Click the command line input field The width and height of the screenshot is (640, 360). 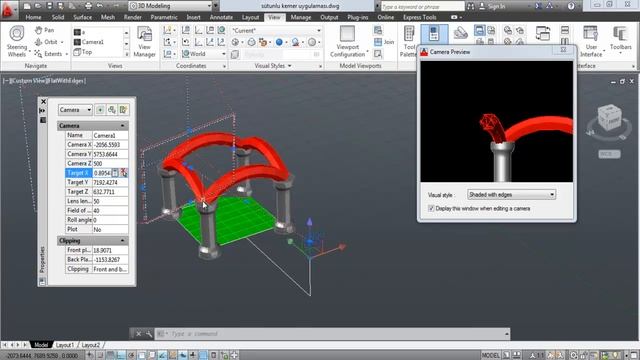[333, 334]
